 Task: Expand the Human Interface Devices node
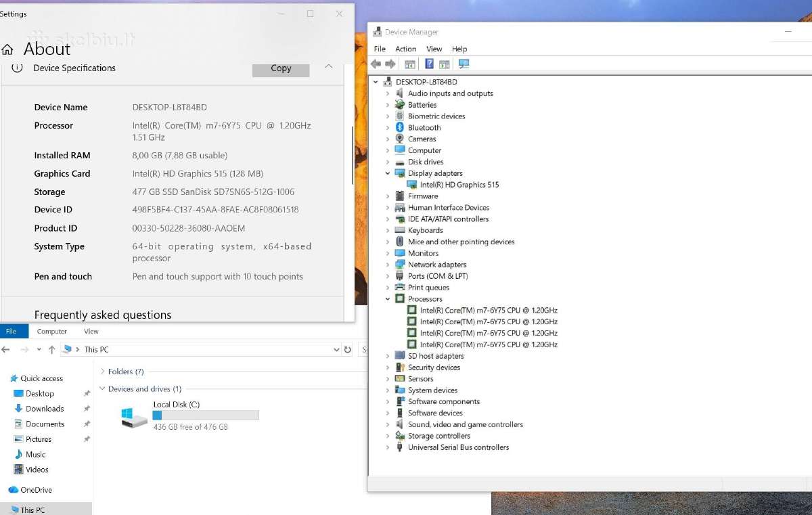[x=388, y=208]
